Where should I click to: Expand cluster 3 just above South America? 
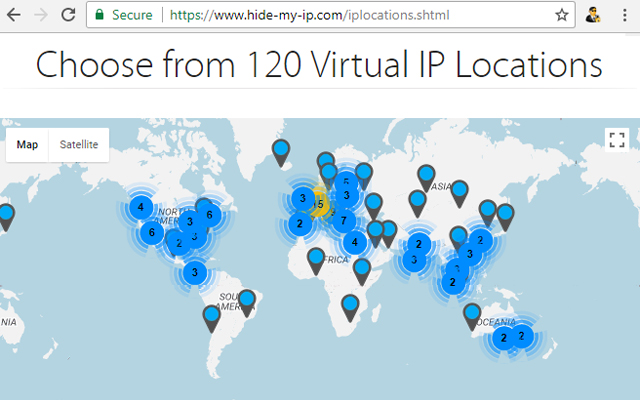pyautogui.click(x=194, y=271)
